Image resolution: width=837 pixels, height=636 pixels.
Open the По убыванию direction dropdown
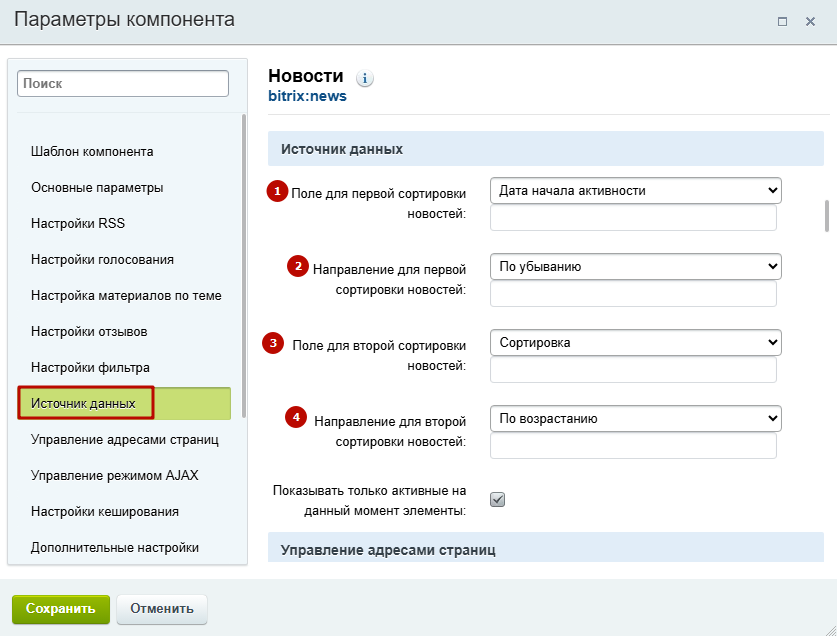point(636,266)
